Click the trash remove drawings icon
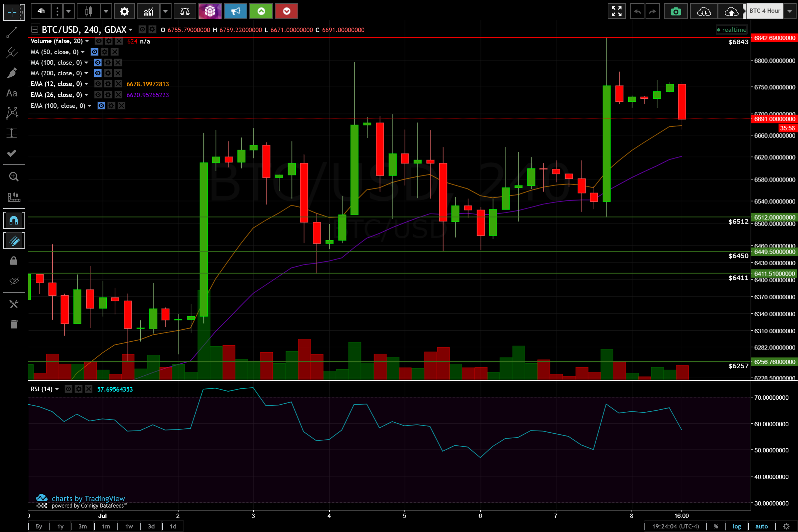Image resolution: width=798 pixels, height=532 pixels. point(14,324)
